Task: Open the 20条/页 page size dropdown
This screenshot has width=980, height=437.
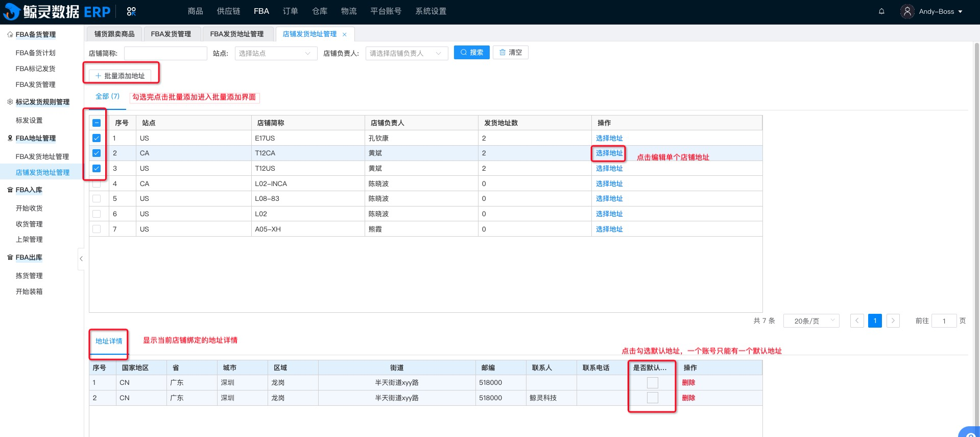Action: pyautogui.click(x=811, y=320)
